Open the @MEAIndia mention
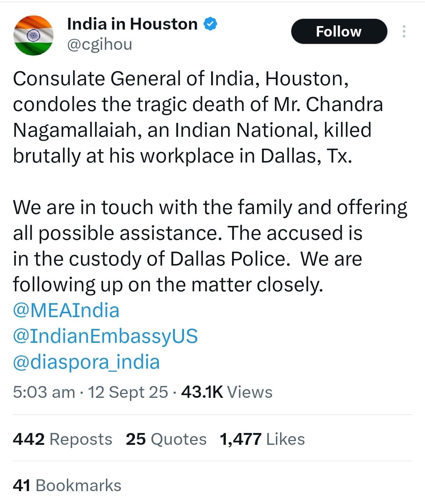This screenshot has height=504, width=425. pyautogui.click(x=66, y=310)
